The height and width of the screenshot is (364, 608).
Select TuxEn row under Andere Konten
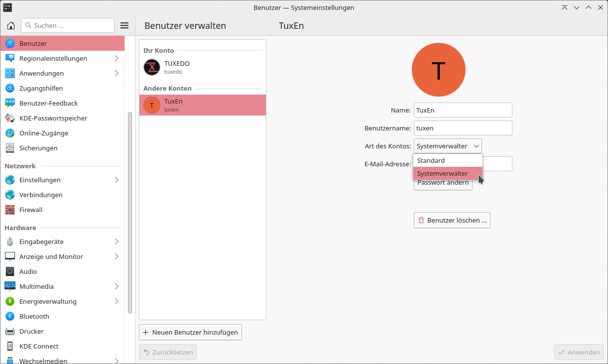pyautogui.click(x=203, y=105)
